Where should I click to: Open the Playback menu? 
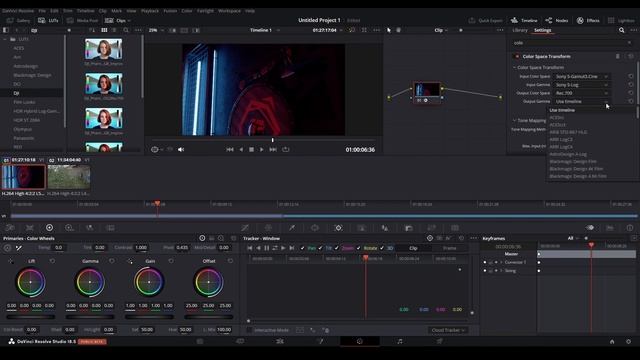(150, 11)
